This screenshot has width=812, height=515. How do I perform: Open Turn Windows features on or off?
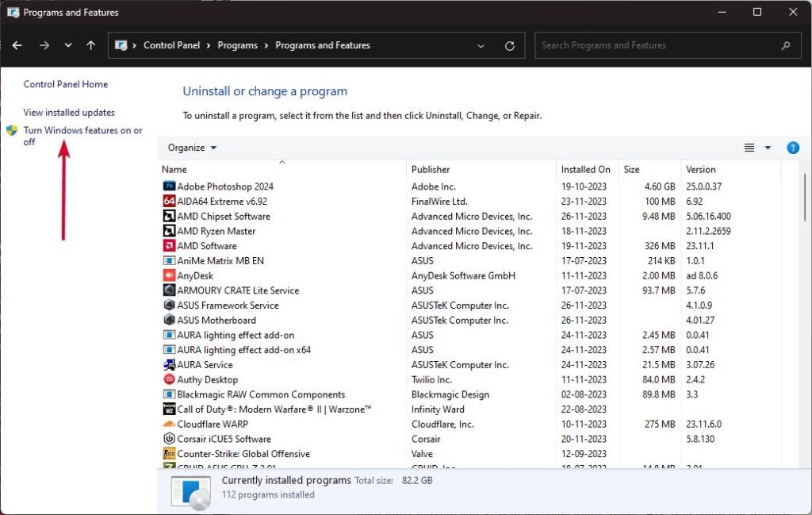(x=82, y=136)
